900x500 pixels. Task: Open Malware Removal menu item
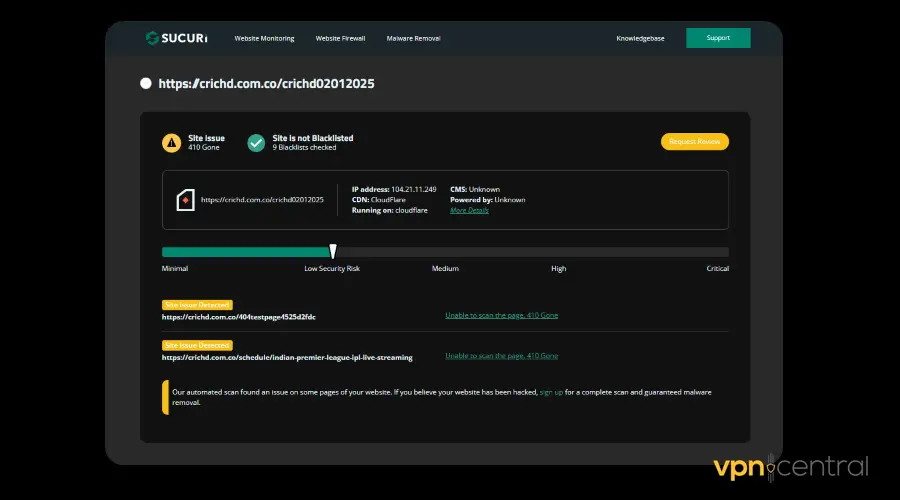point(413,38)
